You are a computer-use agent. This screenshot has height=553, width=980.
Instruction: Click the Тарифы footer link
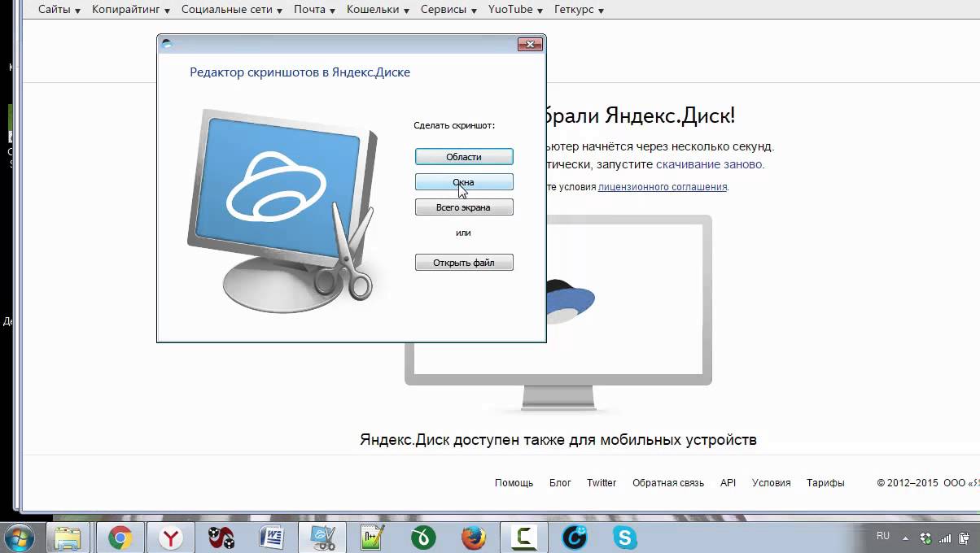[825, 483]
